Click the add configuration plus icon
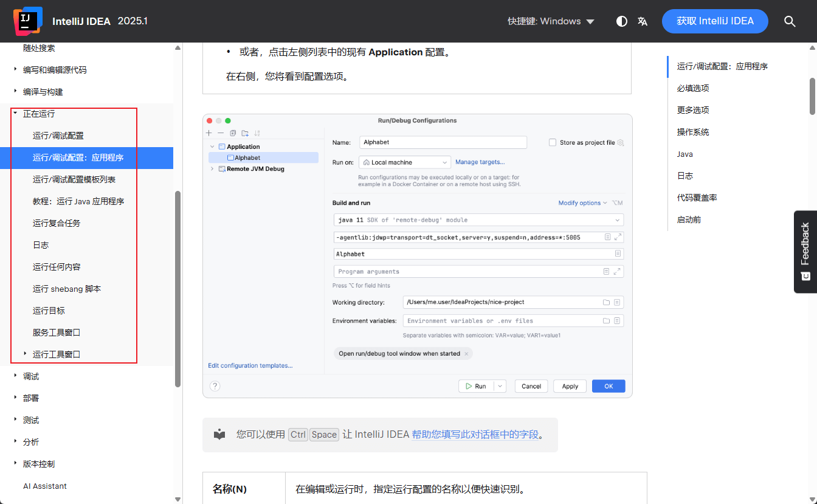 tap(209, 133)
